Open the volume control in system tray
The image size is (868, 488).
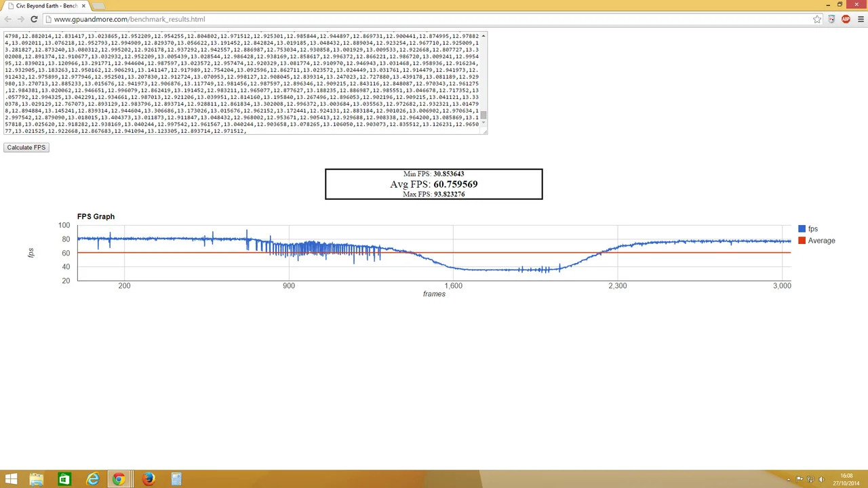[822, 480]
